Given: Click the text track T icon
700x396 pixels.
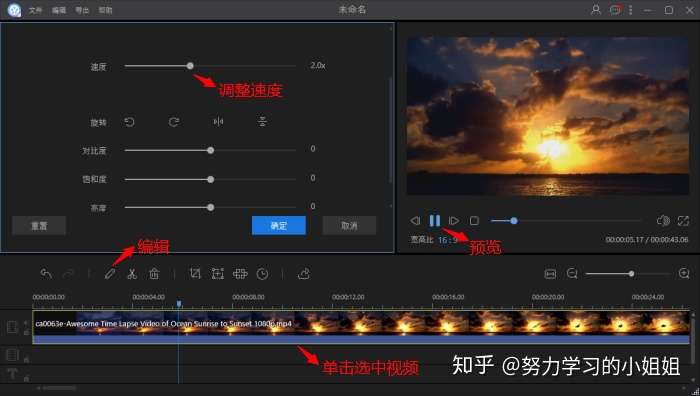Looking at the screenshot, I should [12, 374].
